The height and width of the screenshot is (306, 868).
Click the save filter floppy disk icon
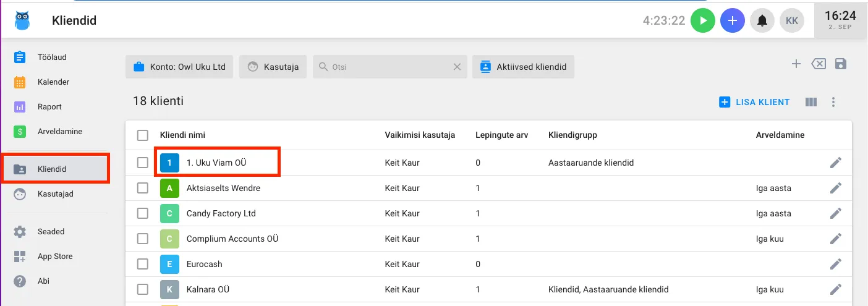841,64
